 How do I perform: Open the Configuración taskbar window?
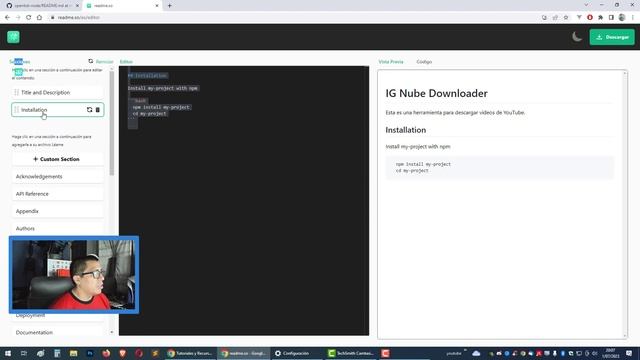[x=297, y=353]
